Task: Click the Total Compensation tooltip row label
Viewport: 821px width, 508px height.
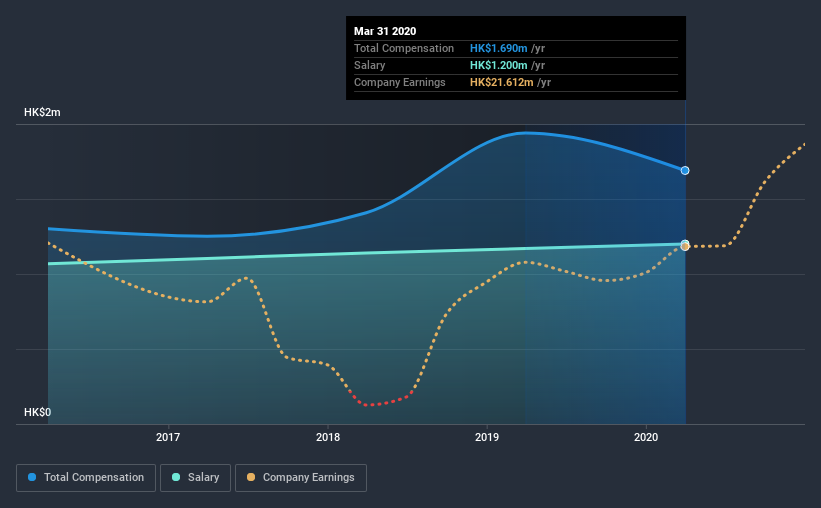Action: click(x=404, y=48)
